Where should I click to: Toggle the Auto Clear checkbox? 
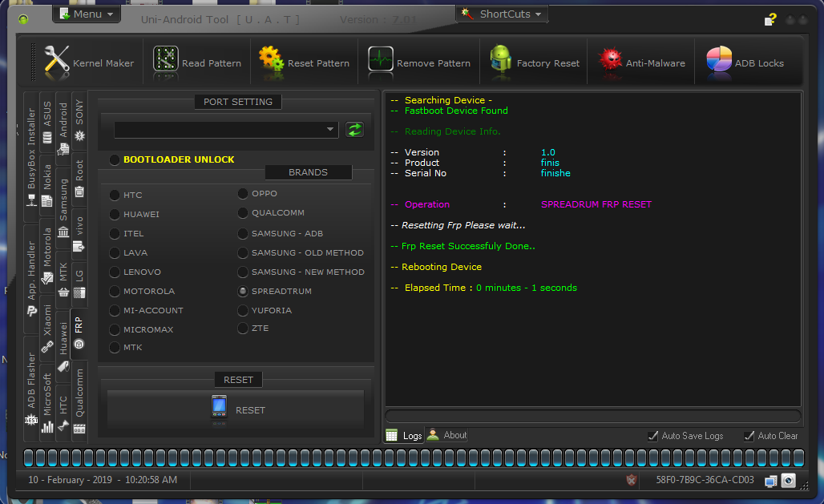pyautogui.click(x=771, y=436)
